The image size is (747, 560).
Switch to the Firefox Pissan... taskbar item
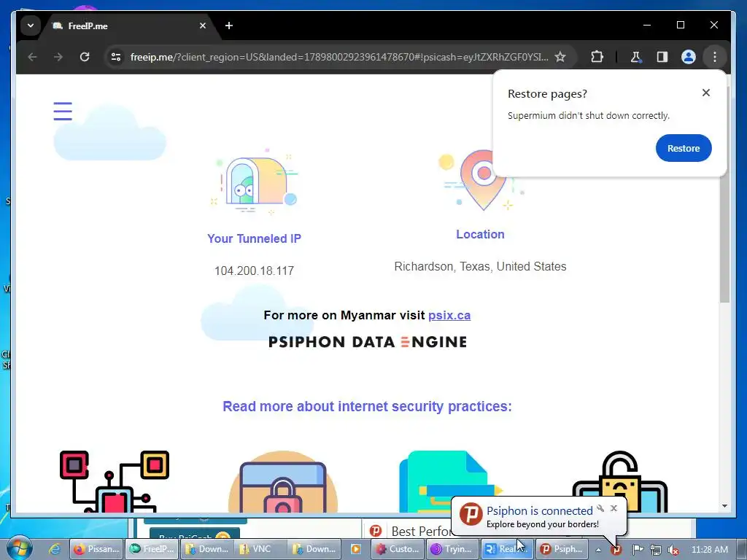[x=97, y=549]
